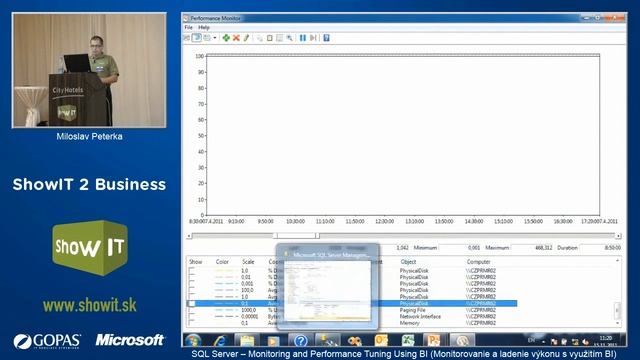Viewport: 640px width, 360px height.
Task: Open question mark Help taskbar icon
Action: point(301,340)
